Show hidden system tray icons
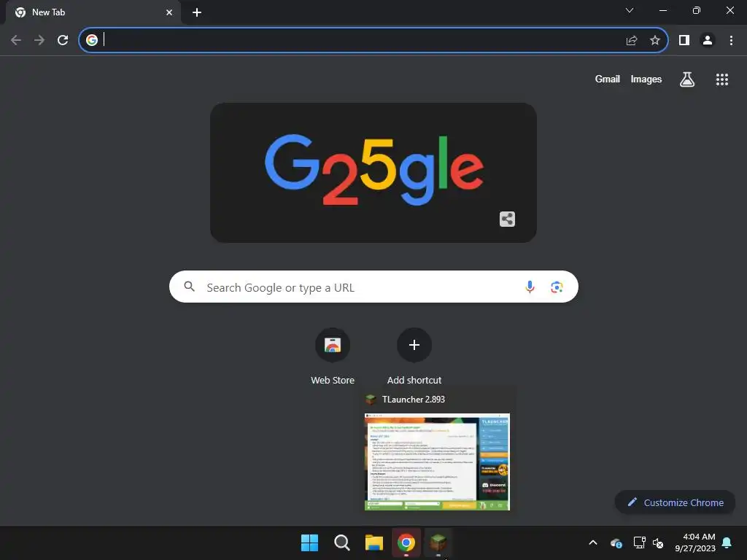Screen dimensions: 747x560 point(593,542)
